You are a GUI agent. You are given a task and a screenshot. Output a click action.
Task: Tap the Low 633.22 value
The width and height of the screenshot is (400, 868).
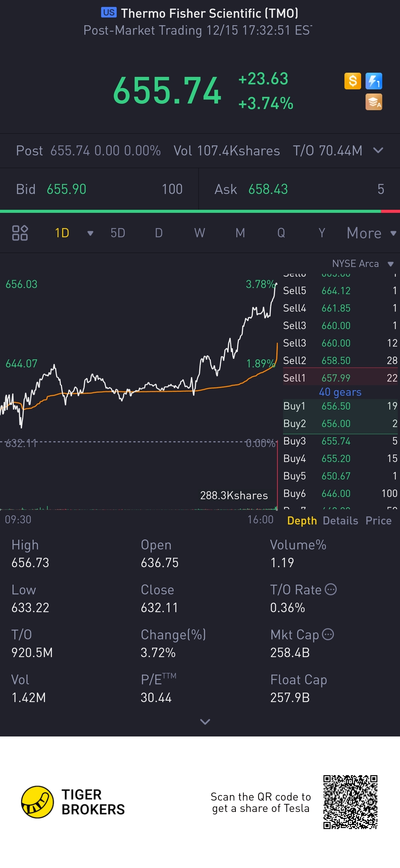pos(30,607)
